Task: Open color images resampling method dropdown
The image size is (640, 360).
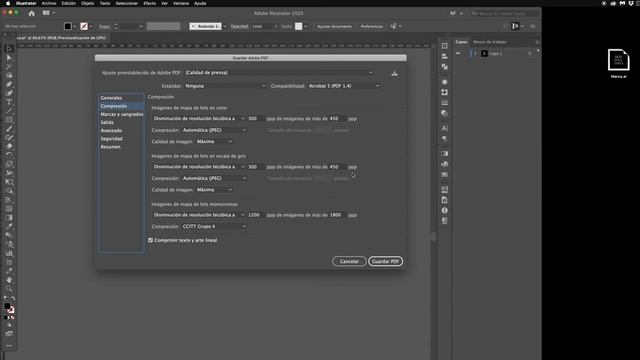Action: coord(199,118)
